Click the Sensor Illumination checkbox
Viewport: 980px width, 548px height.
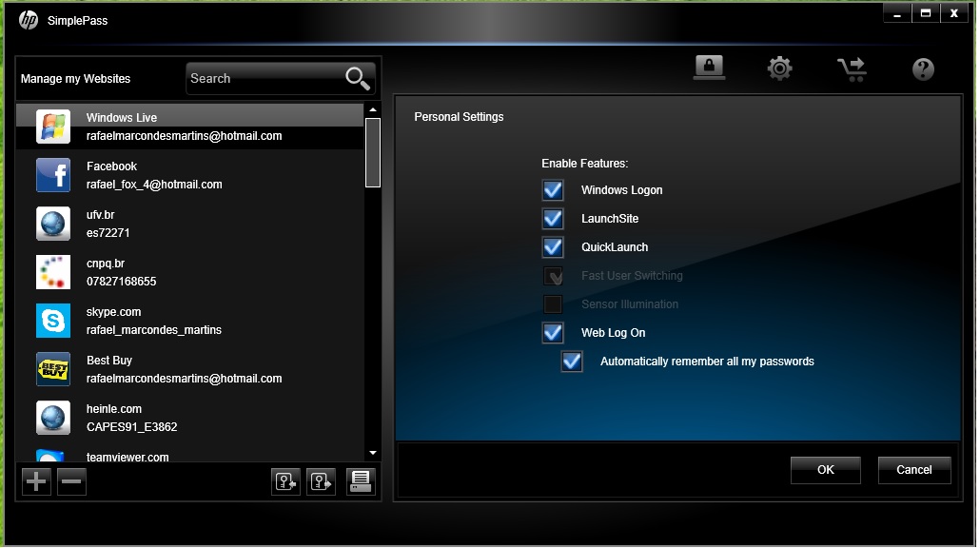tap(553, 304)
